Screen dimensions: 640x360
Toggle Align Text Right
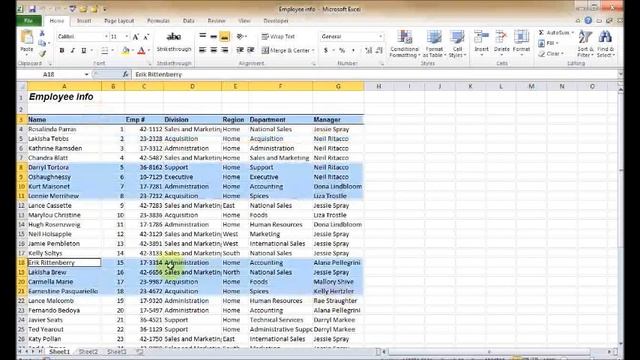pos(224,50)
